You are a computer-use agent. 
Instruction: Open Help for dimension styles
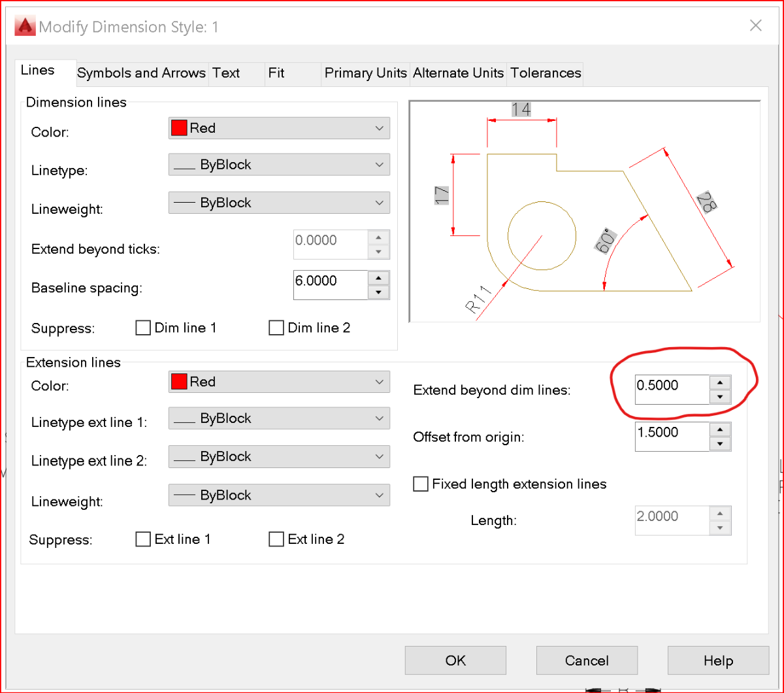(x=718, y=660)
